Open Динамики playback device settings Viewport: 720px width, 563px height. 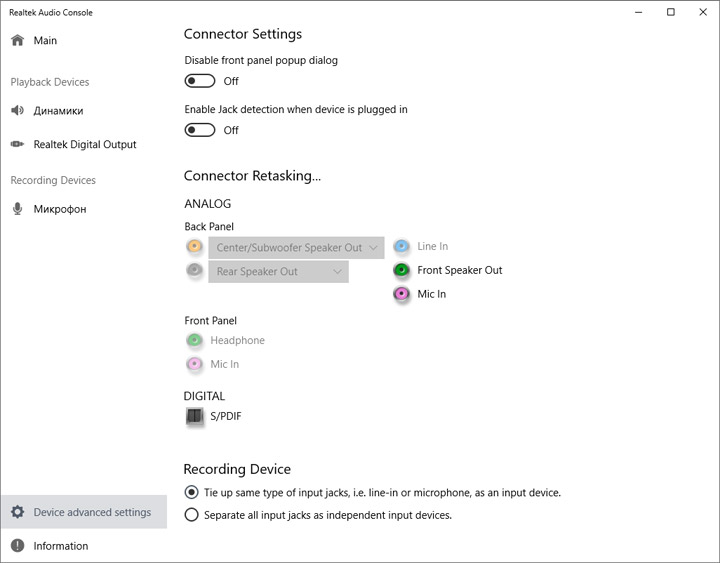(58, 111)
